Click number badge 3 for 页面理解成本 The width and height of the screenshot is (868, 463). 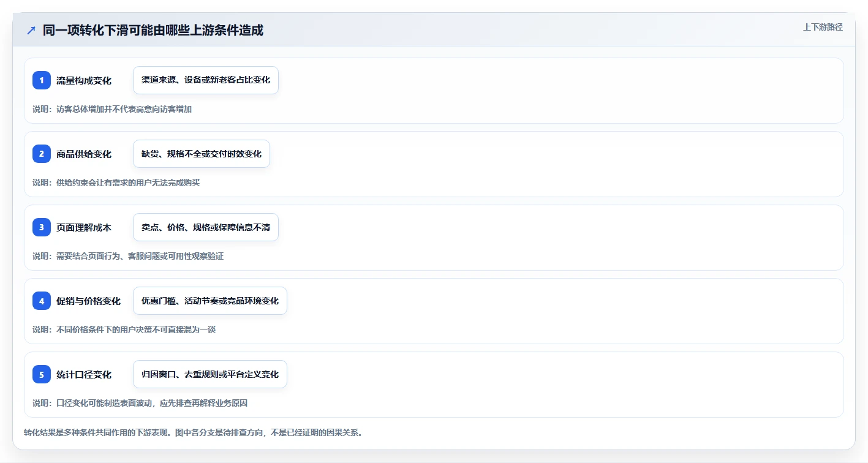coord(42,227)
